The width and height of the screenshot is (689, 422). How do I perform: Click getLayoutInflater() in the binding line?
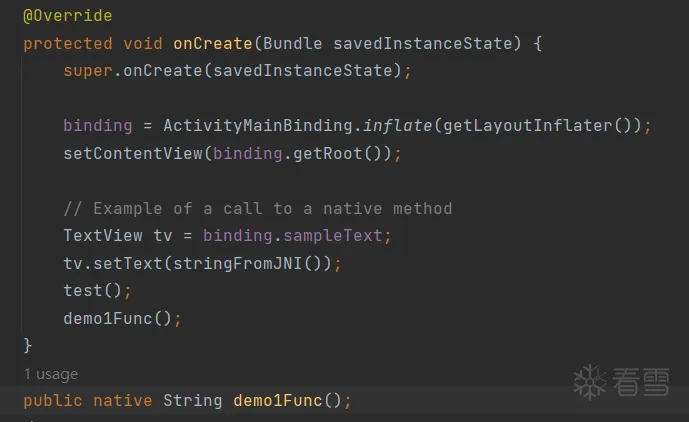click(537, 126)
